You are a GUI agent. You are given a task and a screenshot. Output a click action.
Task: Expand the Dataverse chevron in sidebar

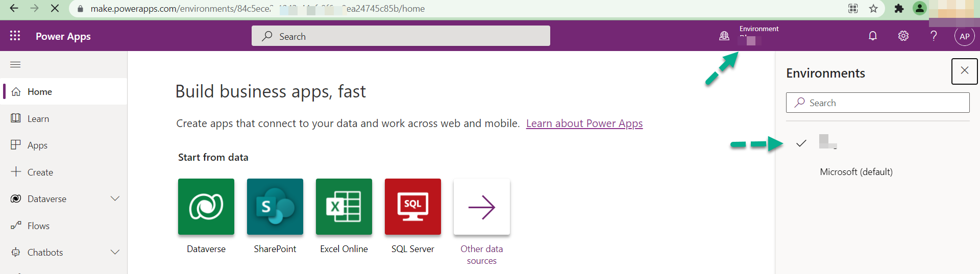pos(115,198)
